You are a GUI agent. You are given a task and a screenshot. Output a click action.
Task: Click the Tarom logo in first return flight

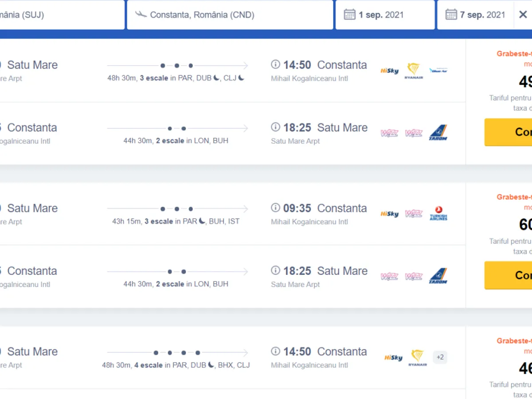pyautogui.click(x=438, y=133)
